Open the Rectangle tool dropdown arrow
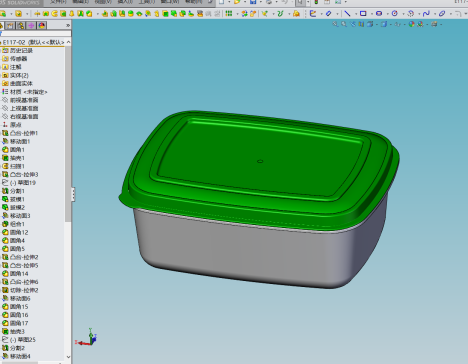 [x=371, y=14]
